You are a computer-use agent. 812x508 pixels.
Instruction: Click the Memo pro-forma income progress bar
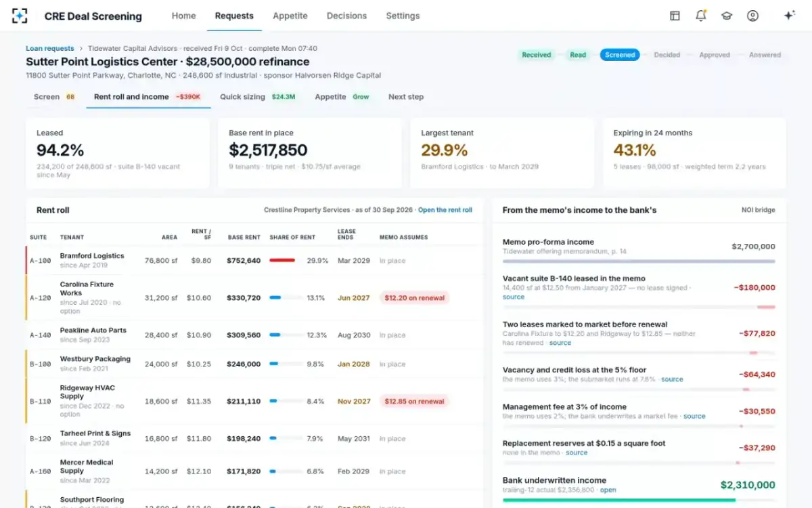coord(639,261)
